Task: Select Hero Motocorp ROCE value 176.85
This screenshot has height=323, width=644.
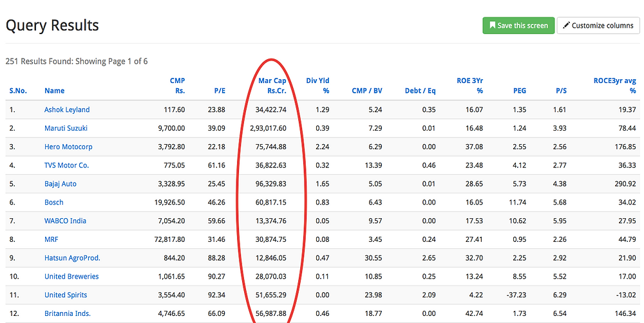Action: coord(625,147)
